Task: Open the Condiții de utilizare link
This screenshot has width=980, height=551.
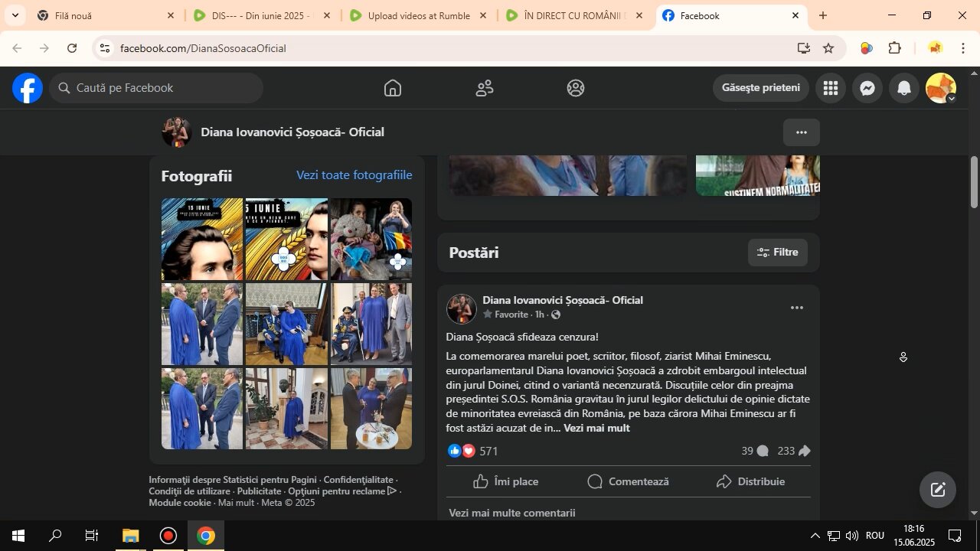Action: pyautogui.click(x=190, y=491)
